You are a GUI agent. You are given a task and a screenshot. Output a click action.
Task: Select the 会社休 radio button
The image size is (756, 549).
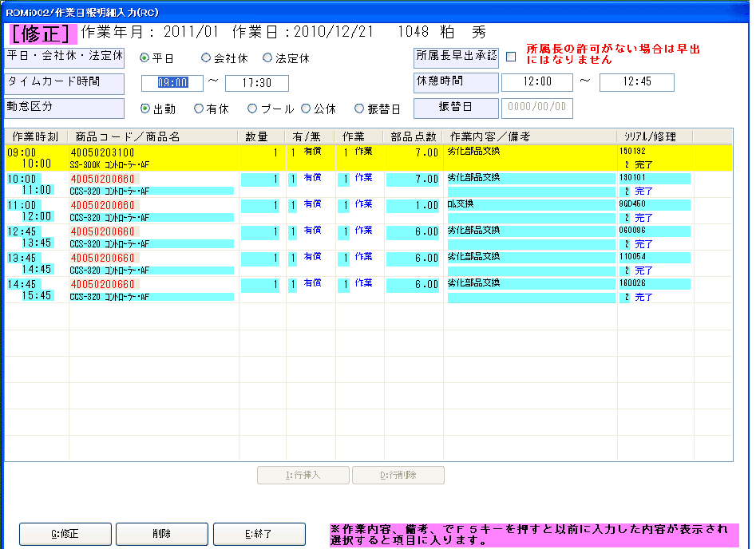pyautogui.click(x=206, y=57)
